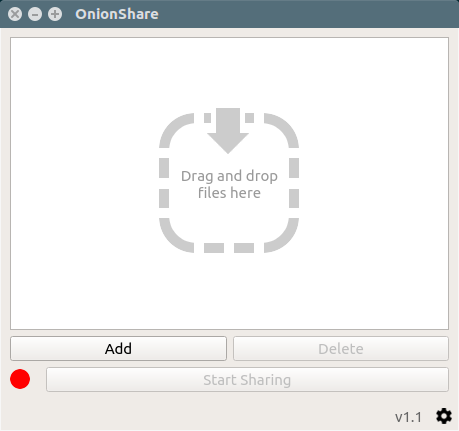The image size is (459, 431).
Task: Click the OnionShare title text
Action: click(117, 14)
